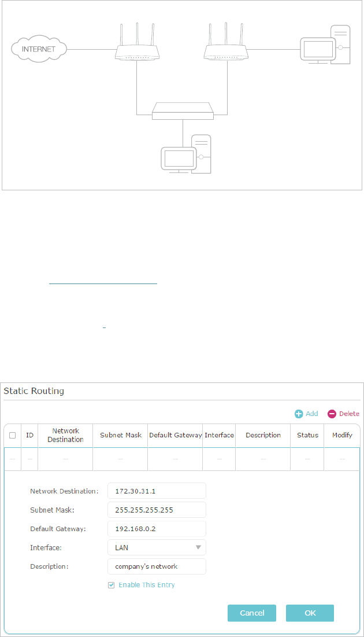Click the Subnet Mask column header
Image resolution: width=364 pixels, height=637 pixels.
pos(121,435)
